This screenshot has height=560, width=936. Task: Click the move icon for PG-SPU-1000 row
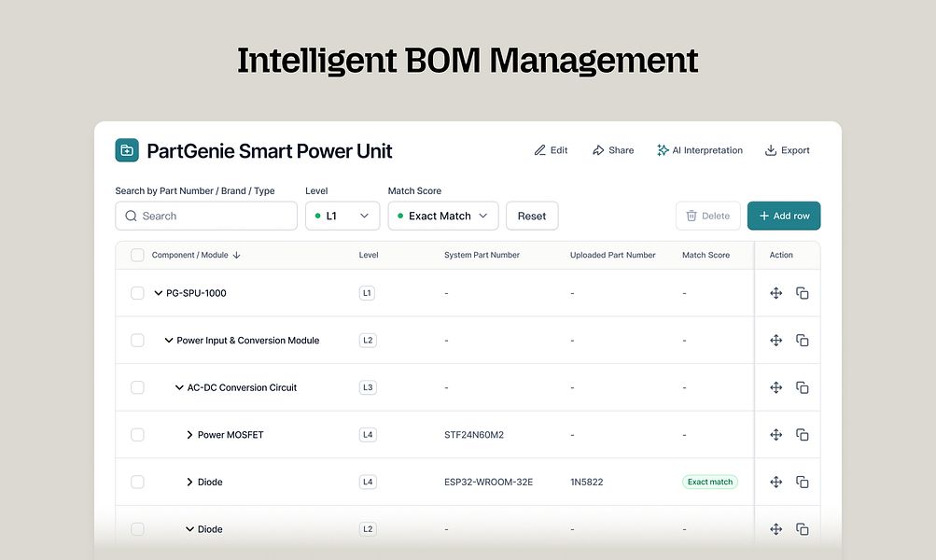click(775, 293)
